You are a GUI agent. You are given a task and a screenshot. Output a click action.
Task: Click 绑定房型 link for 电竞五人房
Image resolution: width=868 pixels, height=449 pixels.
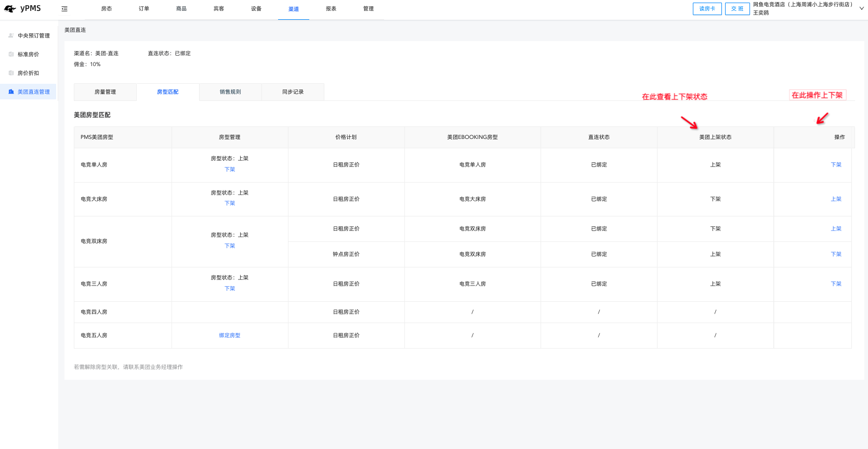tap(230, 336)
